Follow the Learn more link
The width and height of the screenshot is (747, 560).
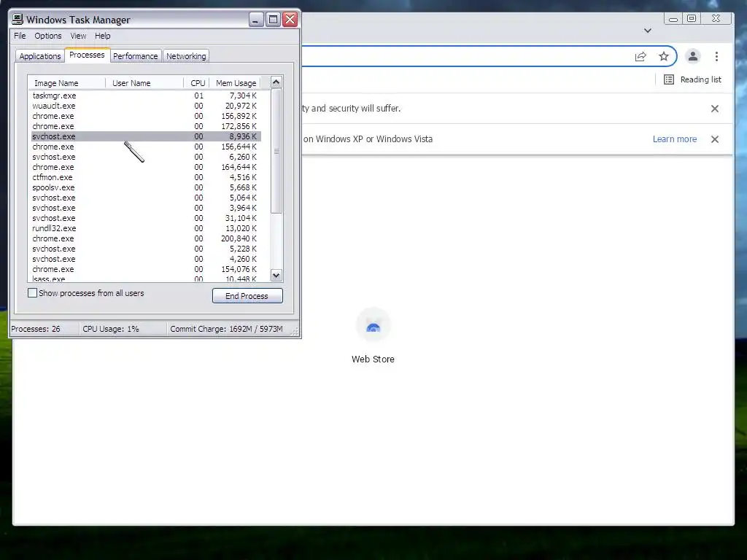tap(675, 139)
